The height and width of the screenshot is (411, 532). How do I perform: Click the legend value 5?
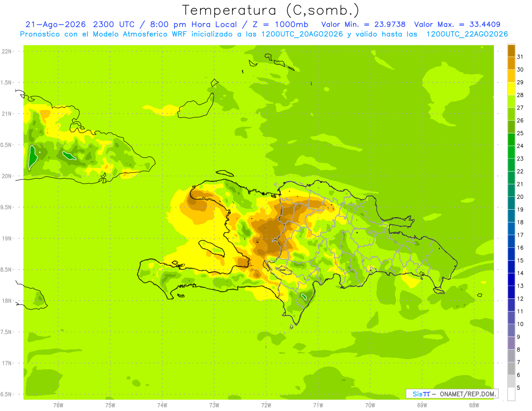pyautogui.click(x=520, y=388)
